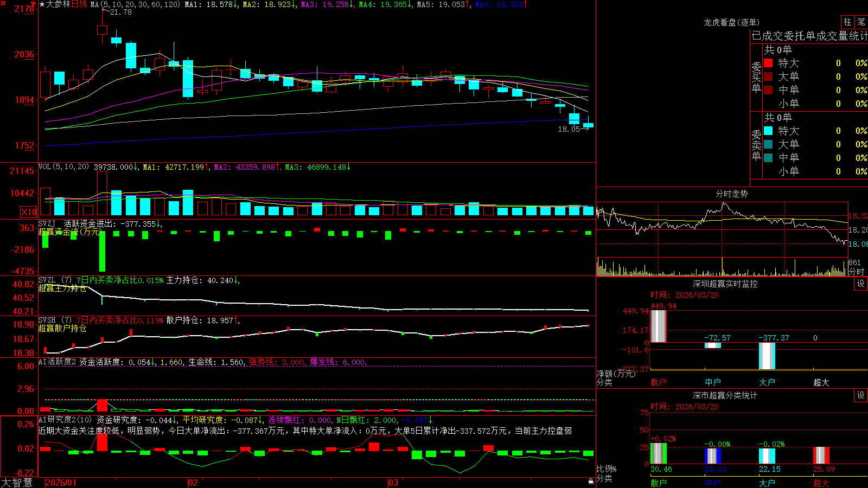Screen dimensions: 868x488
Task: Click the teal 大单 sell-order swatch
Action: [x=768, y=144]
